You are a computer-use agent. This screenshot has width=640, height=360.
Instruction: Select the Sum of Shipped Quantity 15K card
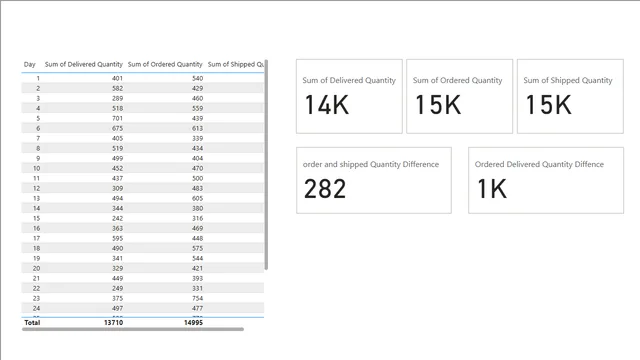tap(570, 96)
